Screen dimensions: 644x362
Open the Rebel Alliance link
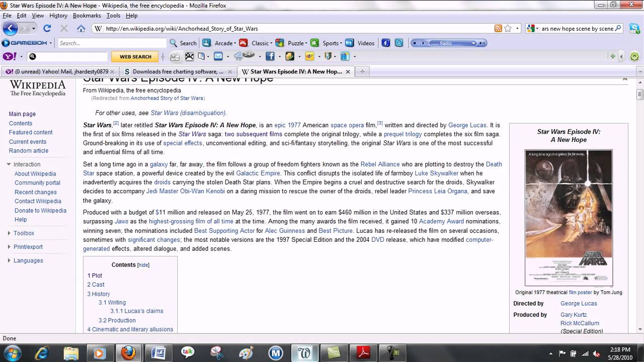[380, 164]
